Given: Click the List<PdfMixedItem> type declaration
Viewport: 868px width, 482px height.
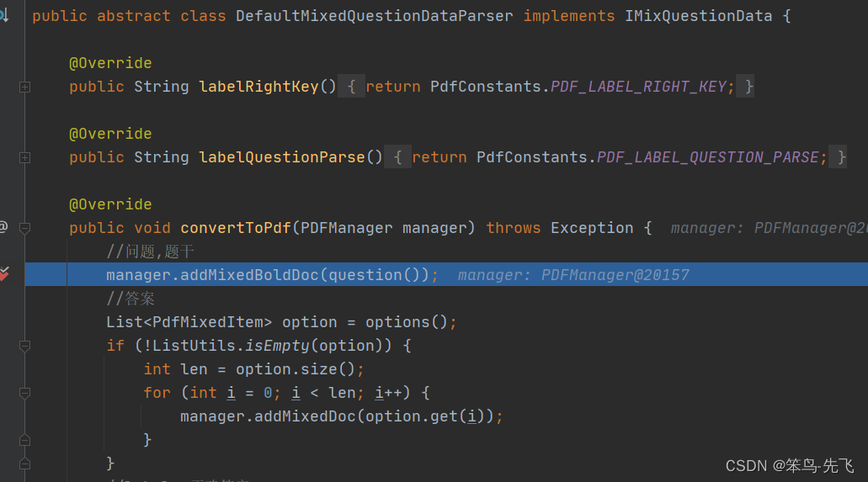Looking at the screenshot, I should (x=189, y=322).
